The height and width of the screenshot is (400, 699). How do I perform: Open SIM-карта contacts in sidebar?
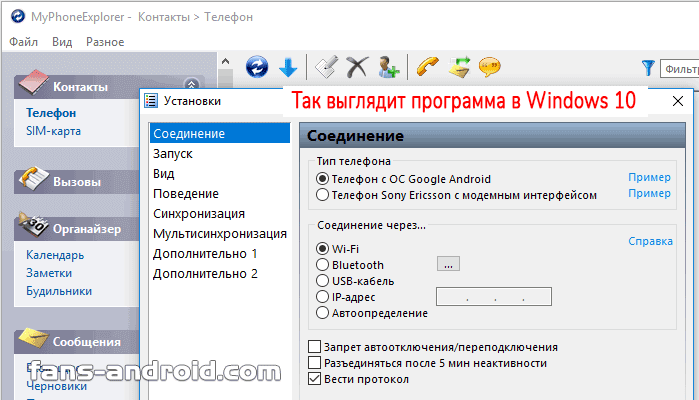[53, 131]
